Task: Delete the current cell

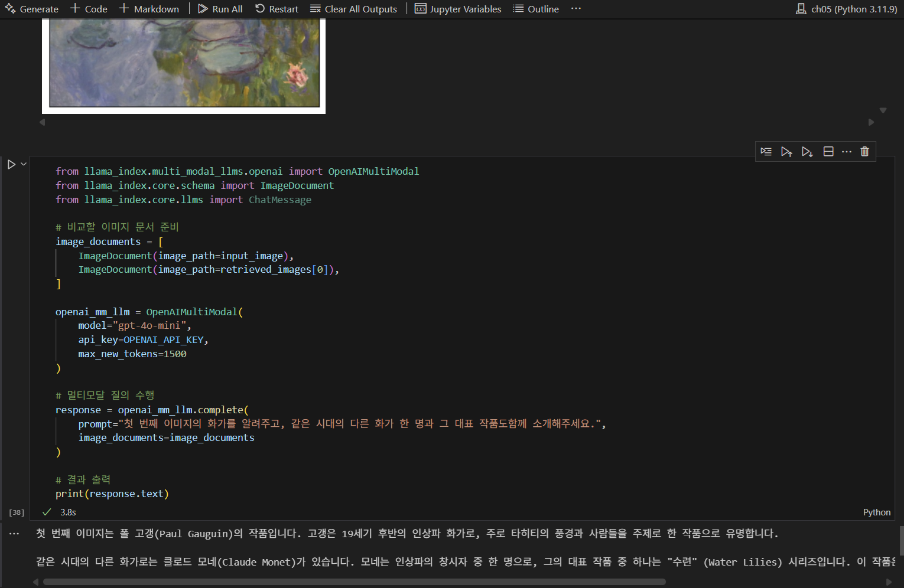Action: coord(865,152)
